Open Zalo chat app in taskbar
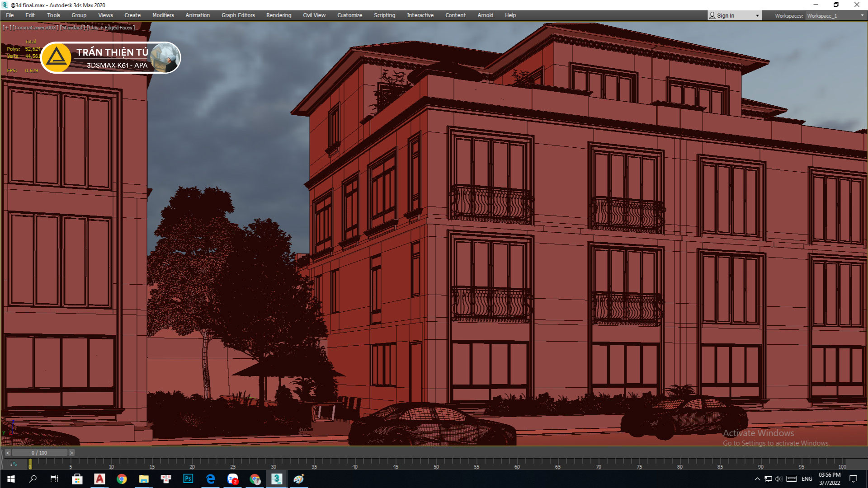 [x=233, y=479]
